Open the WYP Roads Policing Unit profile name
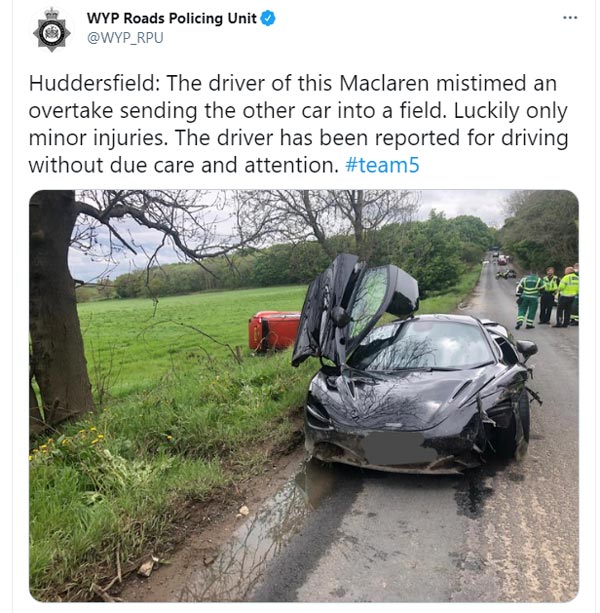600x613 pixels. [172, 18]
